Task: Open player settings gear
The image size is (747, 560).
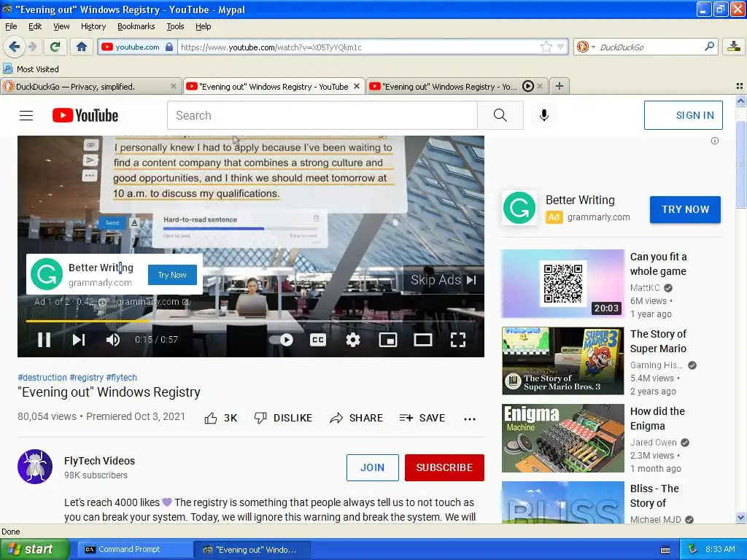Action: coord(353,340)
